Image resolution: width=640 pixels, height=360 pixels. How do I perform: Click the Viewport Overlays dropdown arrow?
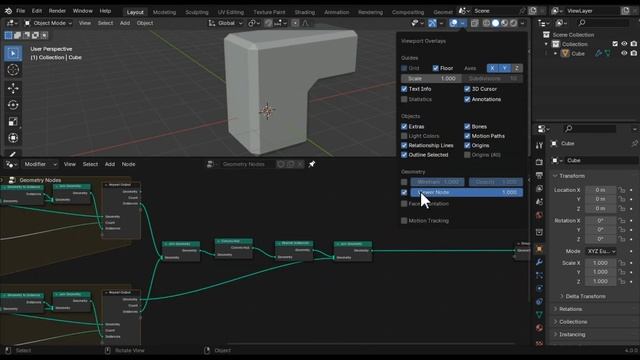coord(462,23)
